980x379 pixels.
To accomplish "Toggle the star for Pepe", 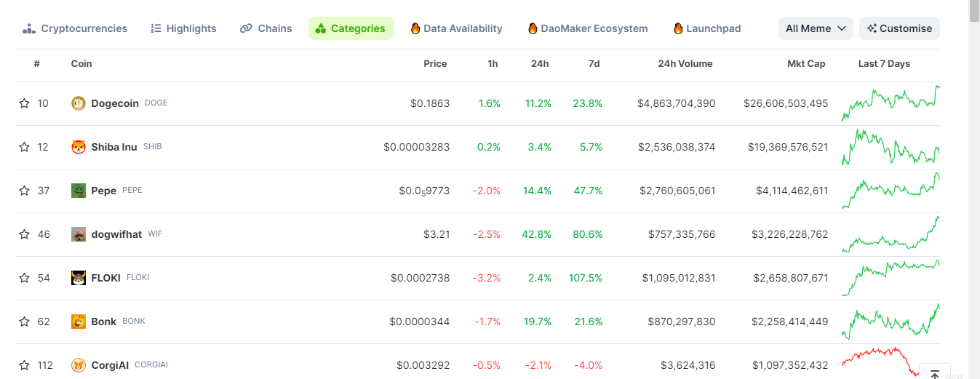I will (x=24, y=191).
